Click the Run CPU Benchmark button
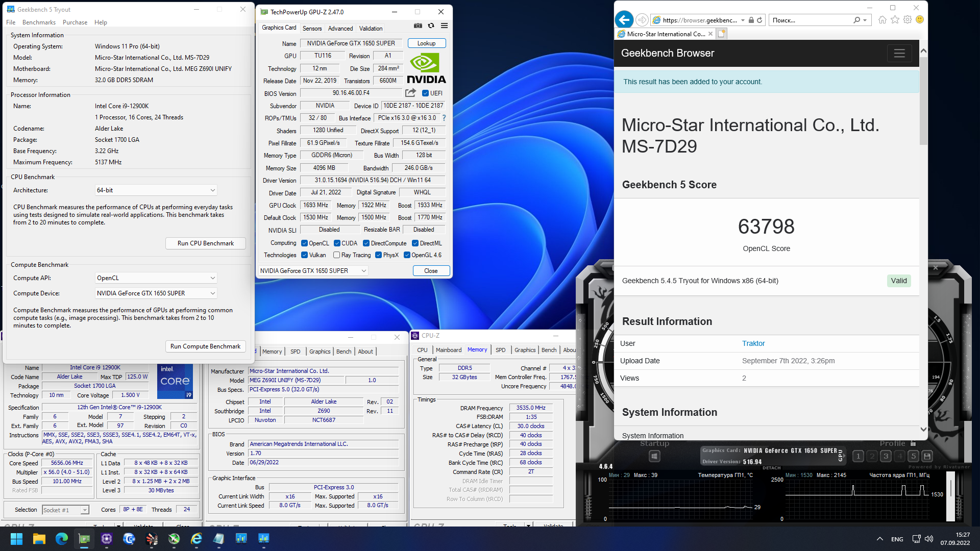This screenshot has height=551, width=980. [x=205, y=243]
